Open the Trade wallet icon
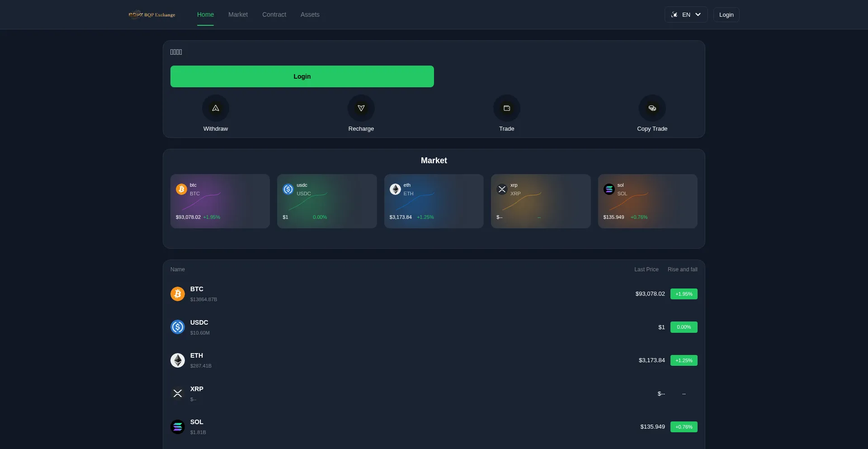Screen dimensions: 868x449 (x=506, y=108)
